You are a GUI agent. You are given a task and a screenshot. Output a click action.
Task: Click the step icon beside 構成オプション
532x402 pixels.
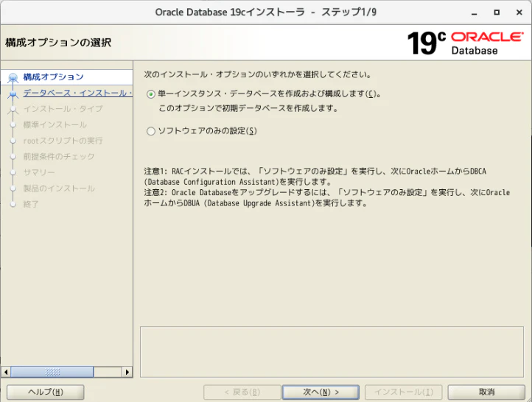click(13, 77)
